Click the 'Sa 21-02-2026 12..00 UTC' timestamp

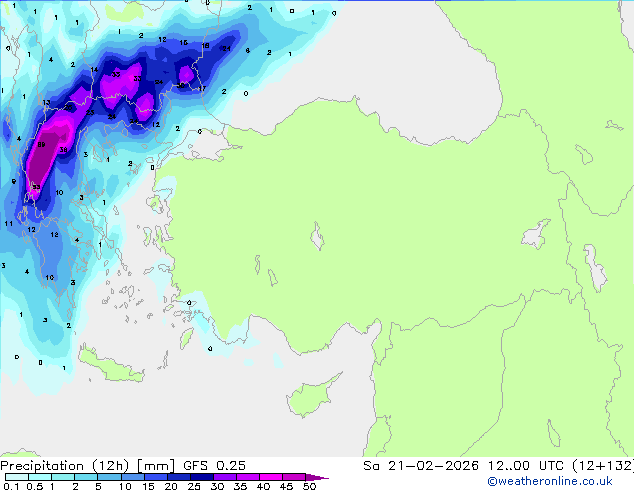[463, 466]
